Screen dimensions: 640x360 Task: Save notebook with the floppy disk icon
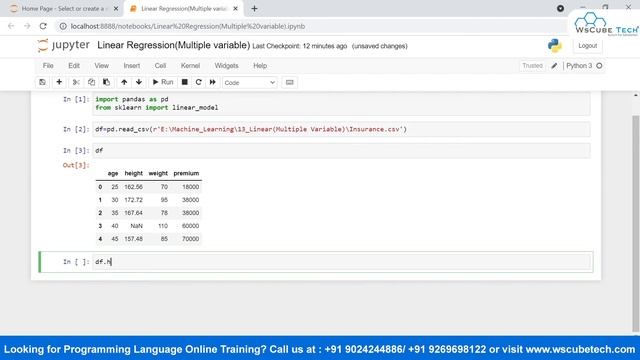click(x=42, y=82)
